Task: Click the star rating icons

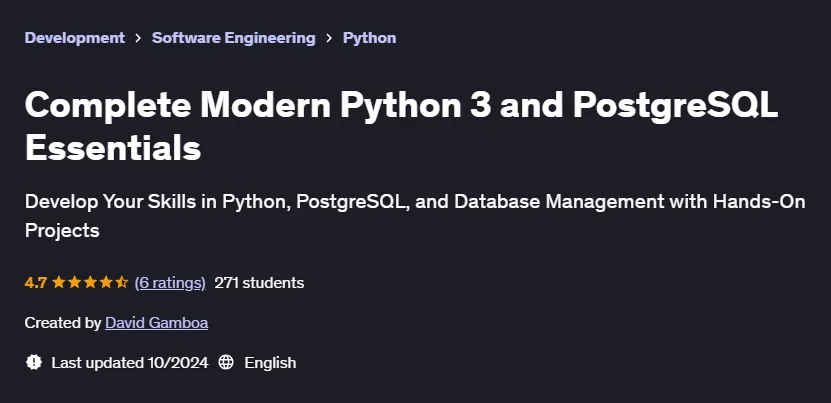Action: 90,283
